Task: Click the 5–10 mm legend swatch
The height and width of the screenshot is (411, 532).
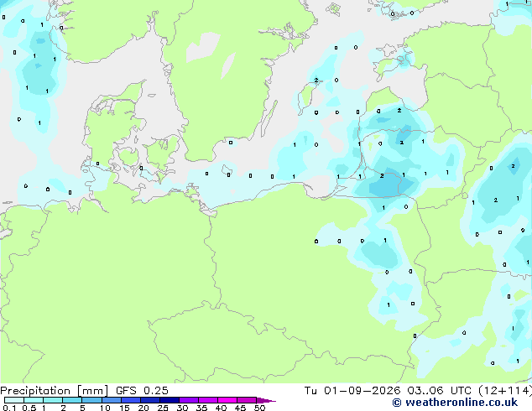Action: coord(91,400)
